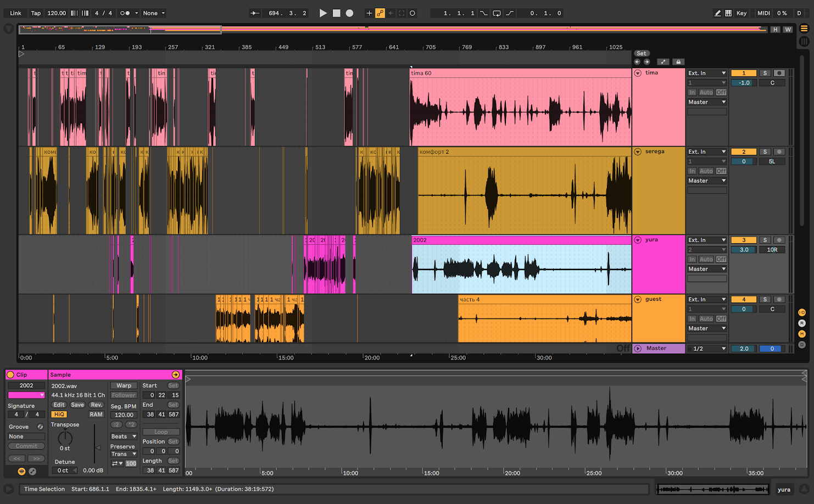814x504 pixels.
Task: Click the MIDI map mode button
Action: (x=763, y=13)
